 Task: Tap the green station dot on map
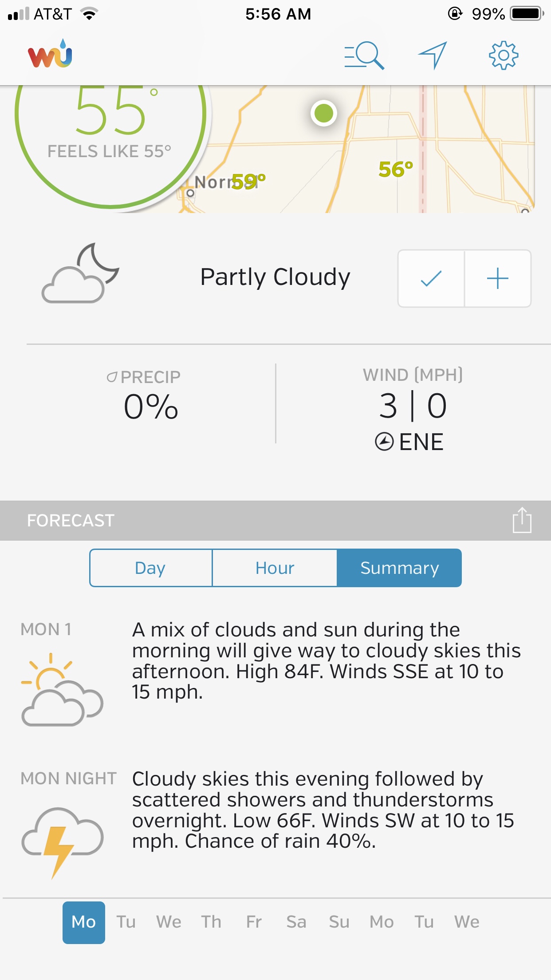pos(324,113)
